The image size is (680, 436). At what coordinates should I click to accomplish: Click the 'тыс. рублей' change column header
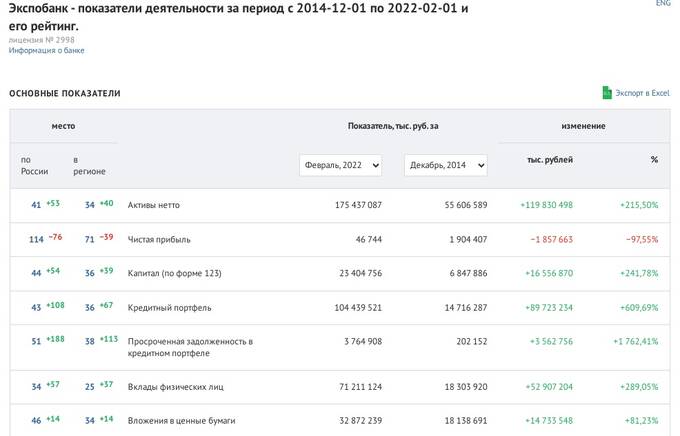[549, 160]
